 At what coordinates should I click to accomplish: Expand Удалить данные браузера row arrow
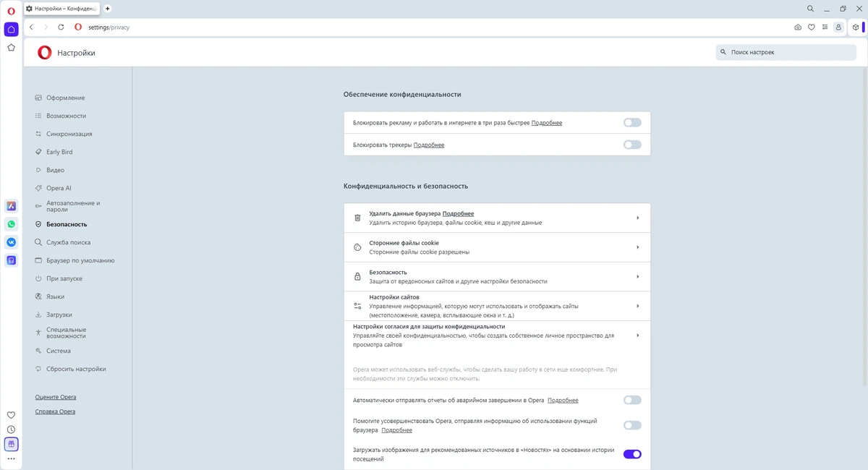pos(637,218)
